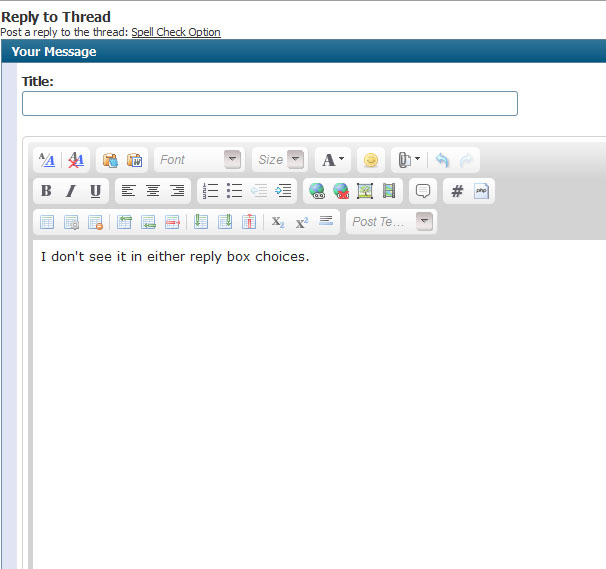Click the Insert Image icon
Viewport: 606px width, 569px height.
(x=365, y=191)
